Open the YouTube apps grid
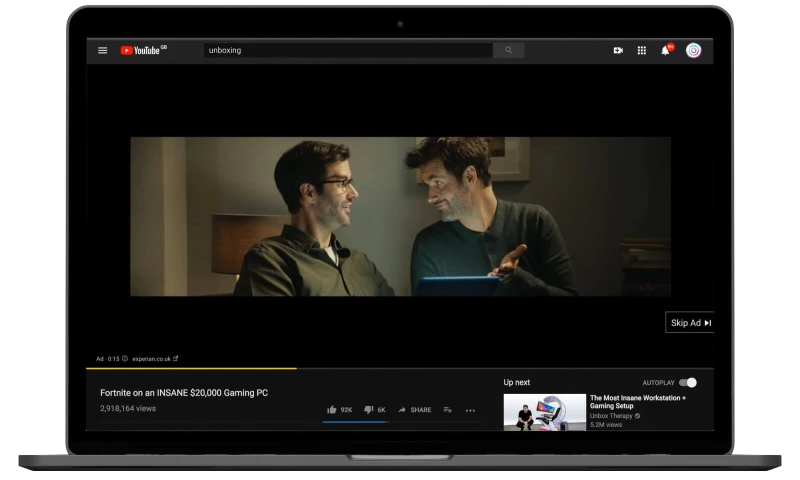The width and height of the screenshot is (800, 480). [642, 50]
